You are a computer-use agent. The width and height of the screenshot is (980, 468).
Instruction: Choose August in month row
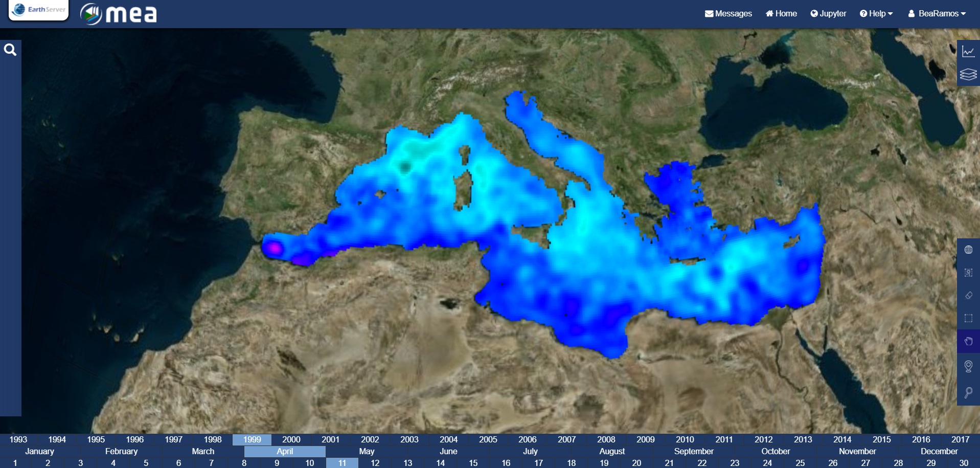[x=612, y=451]
